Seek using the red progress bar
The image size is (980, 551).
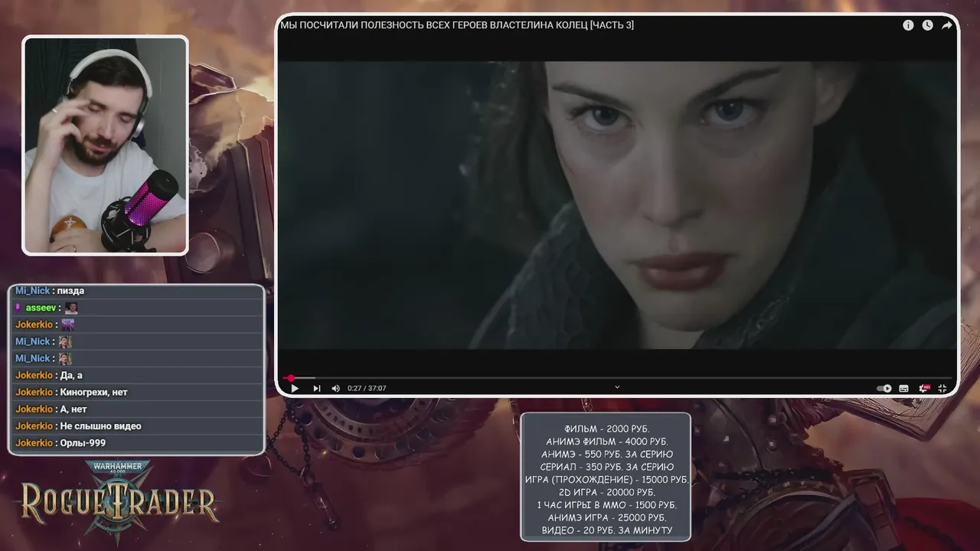tap(617, 378)
